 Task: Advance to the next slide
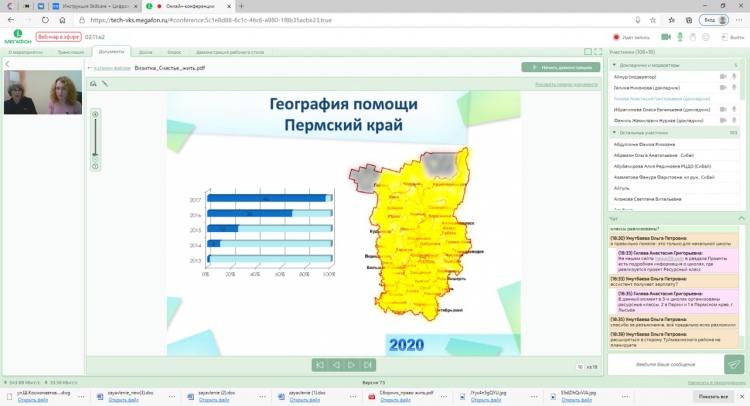coord(352,365)
